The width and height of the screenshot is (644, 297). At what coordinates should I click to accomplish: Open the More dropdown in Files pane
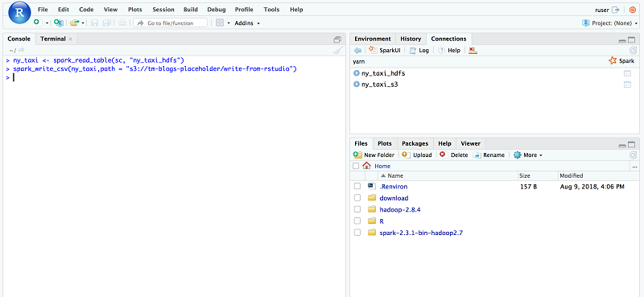528,155
